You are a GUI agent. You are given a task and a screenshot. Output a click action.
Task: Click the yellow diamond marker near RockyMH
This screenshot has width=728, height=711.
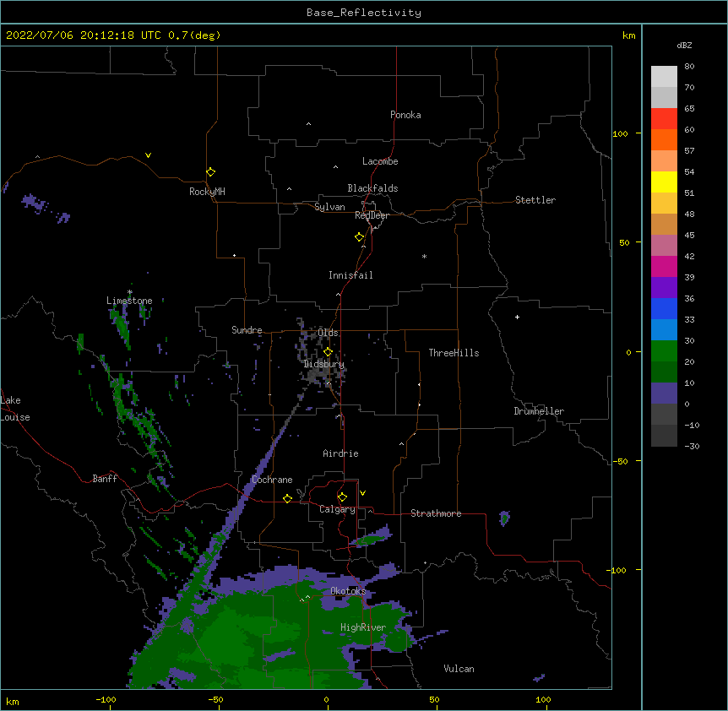click(211, 171)
